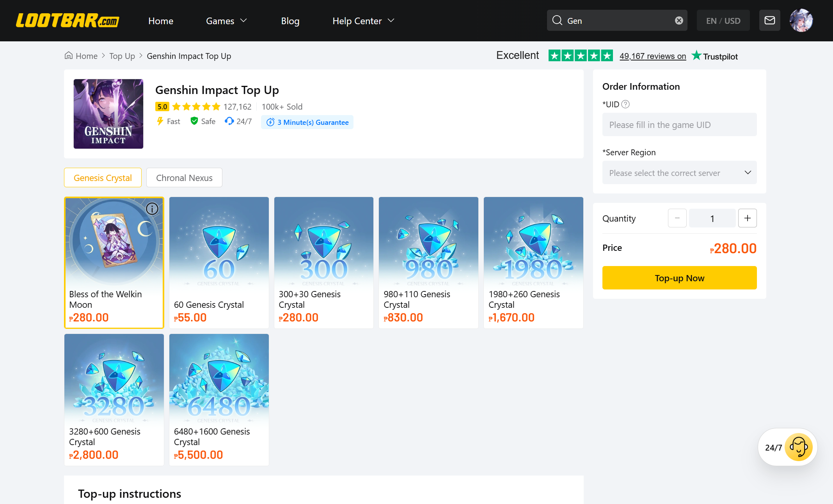This screenshot has height=504, width=833.
Task: Select the 300+30 Genesis Crystal package
Action: 324,263
